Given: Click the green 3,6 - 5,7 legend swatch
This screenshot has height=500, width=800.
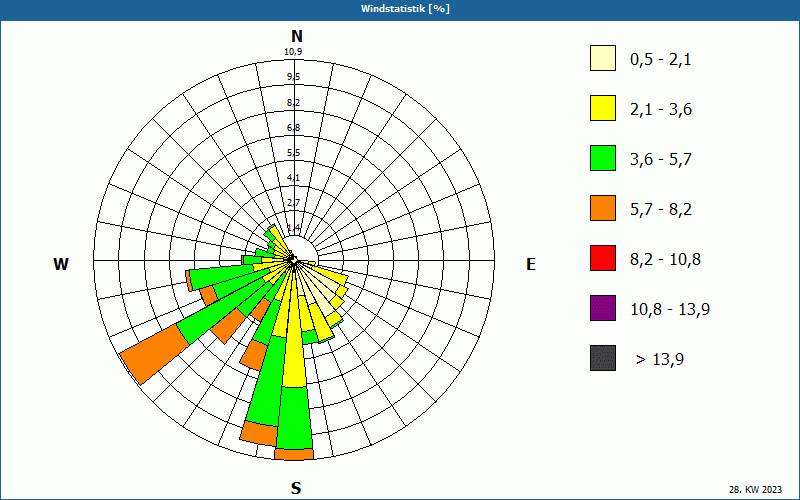Looking at the screenshot, I should pos(603,158).
